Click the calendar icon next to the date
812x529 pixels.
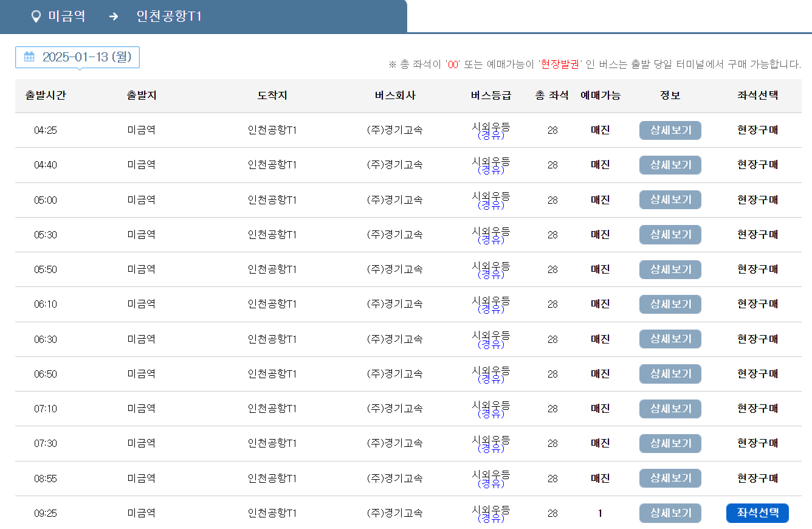(x=29, y=57)
